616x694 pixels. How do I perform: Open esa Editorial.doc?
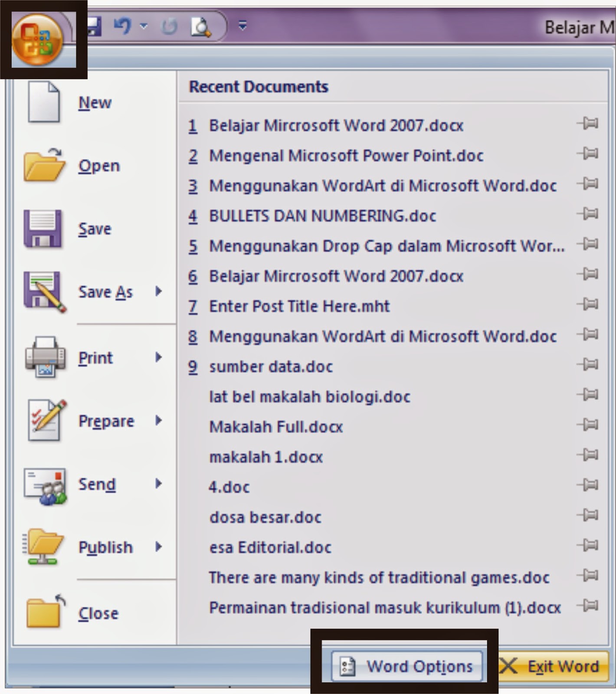[270, 547]
